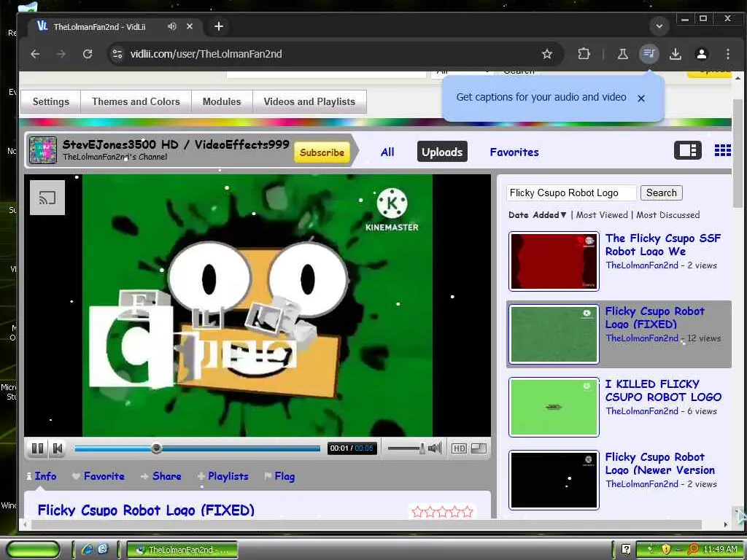
Task: Sort videos by Most Discussed
Action: pyautogui.click(x=668, y=215)
